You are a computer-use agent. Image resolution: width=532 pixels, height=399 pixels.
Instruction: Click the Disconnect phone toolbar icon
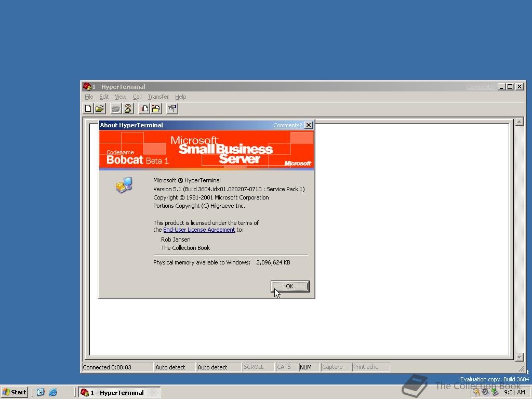click(128, 109)
